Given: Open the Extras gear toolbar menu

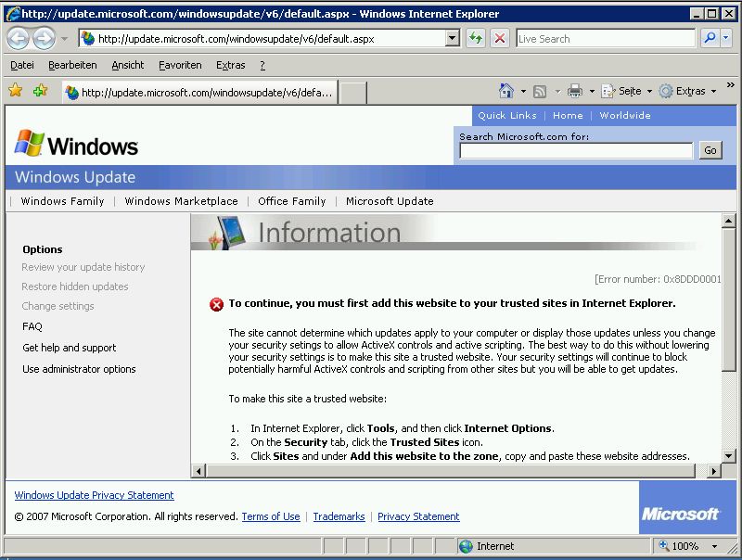Looking at the screenshot, I should (x=687, y=91).
